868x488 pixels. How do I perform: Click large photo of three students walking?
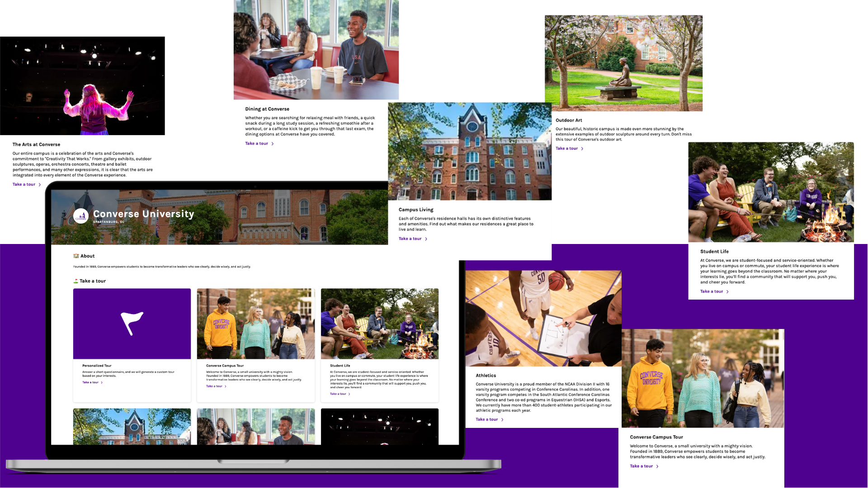[x=703, y=379]
